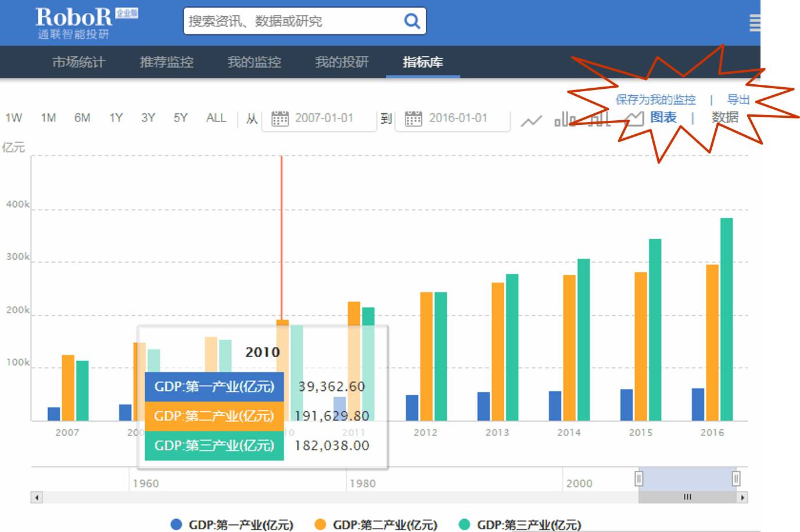The width and height of the screenshot is (800, 532).
Task: Click scrollbar left arrow below the chart
Action: pyautogui.click(x=37, y=497)
